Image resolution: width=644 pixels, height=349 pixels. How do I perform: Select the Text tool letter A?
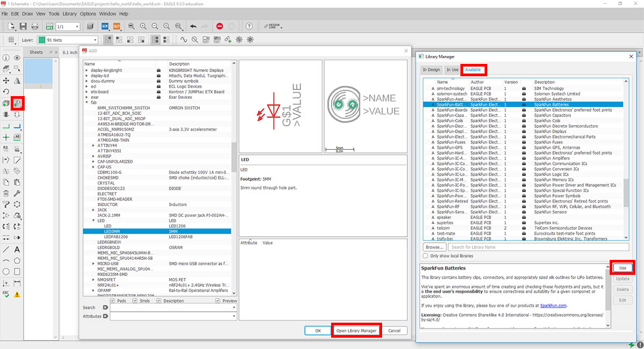17,250
